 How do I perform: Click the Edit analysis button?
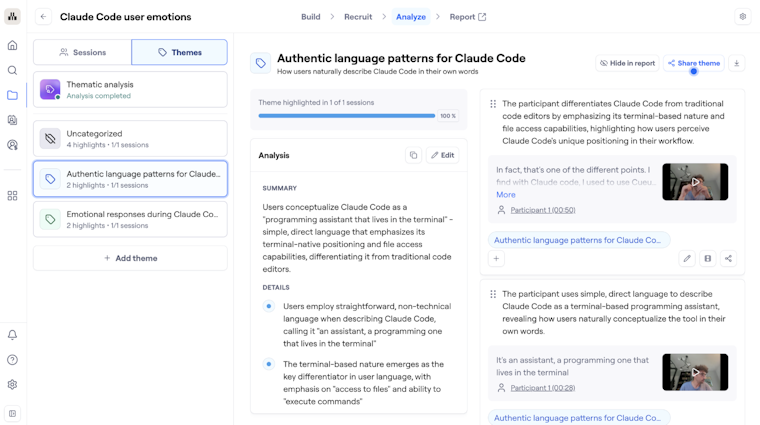coord(443,155)
